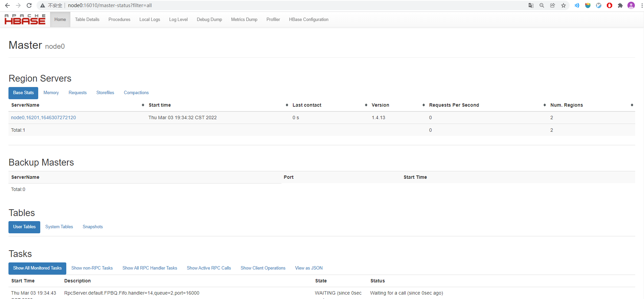Sort table by ServerName column arrows
Viewport: 644px width, 299px height.
click(x=143, y=105)
